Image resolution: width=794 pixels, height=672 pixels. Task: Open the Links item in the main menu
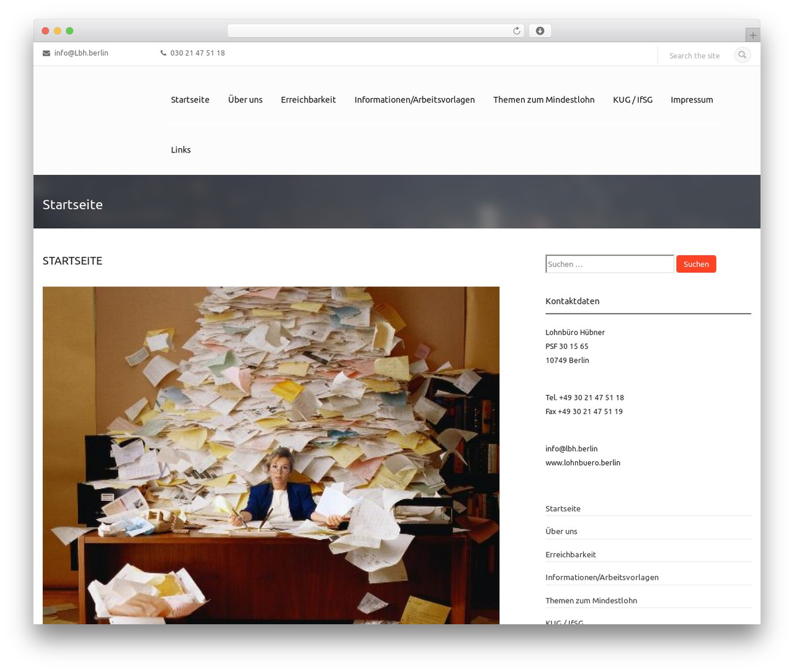pos(181,150)
